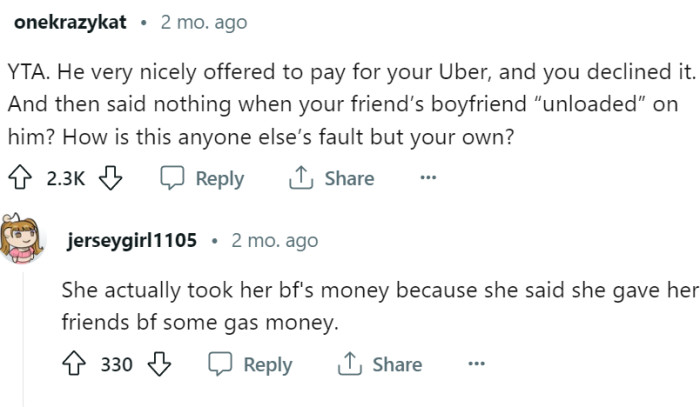The image size is (700, 407).
Task: Reply to jerseygirl1105's comment
Action: click(x=250, y=364)
